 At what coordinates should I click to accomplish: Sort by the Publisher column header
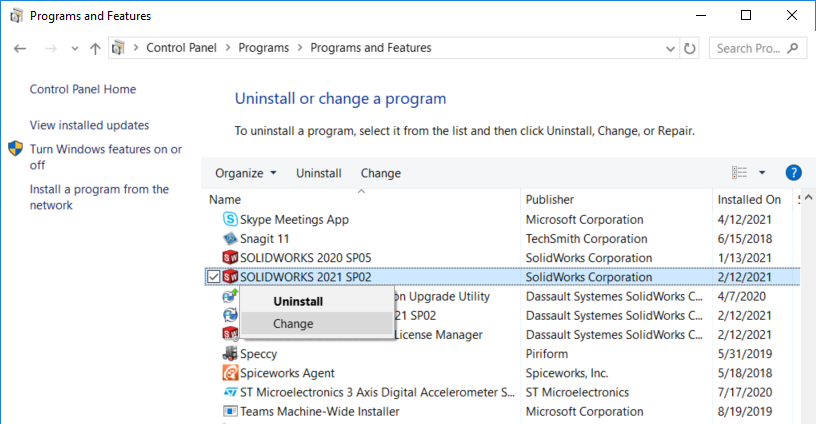click(x=550, y=199)
